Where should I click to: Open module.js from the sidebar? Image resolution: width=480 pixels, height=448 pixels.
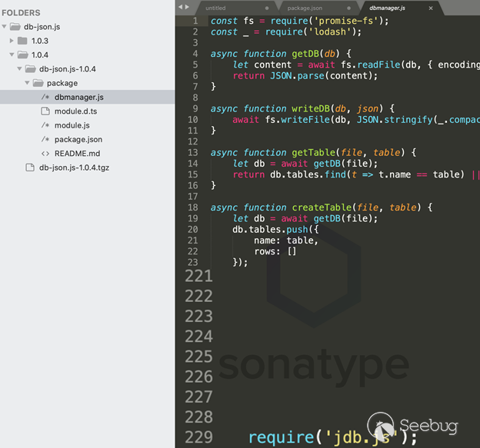pyautogui.click(x=72, y=125)
